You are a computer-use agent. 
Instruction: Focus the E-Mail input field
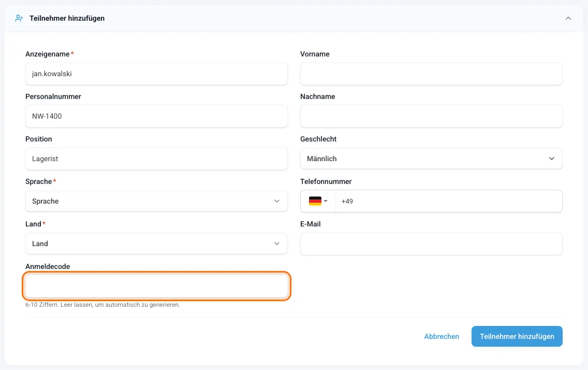pyautogui.click(x=431, y=244)
